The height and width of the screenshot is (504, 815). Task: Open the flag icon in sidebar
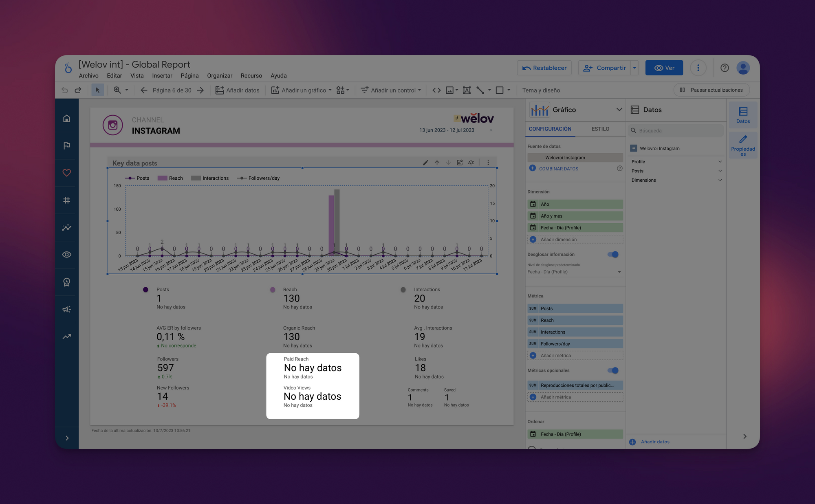coord(67,145)
